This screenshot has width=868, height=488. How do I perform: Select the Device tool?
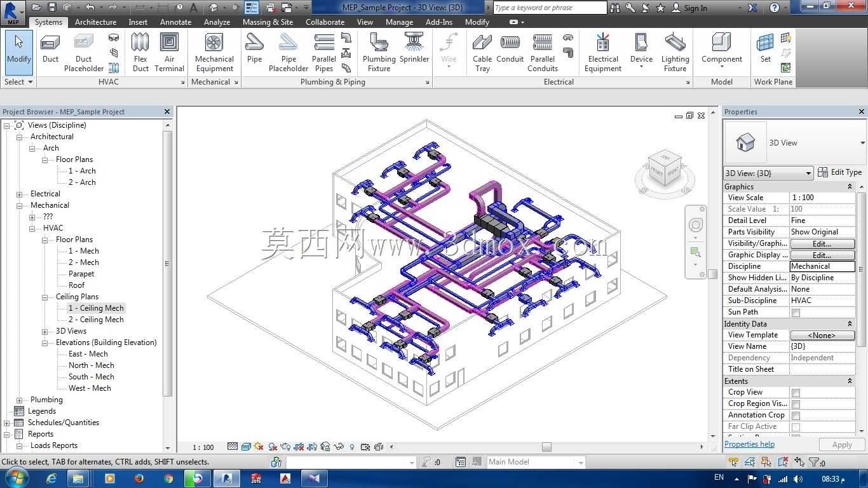pyautogui.click(x=641, y=50)
